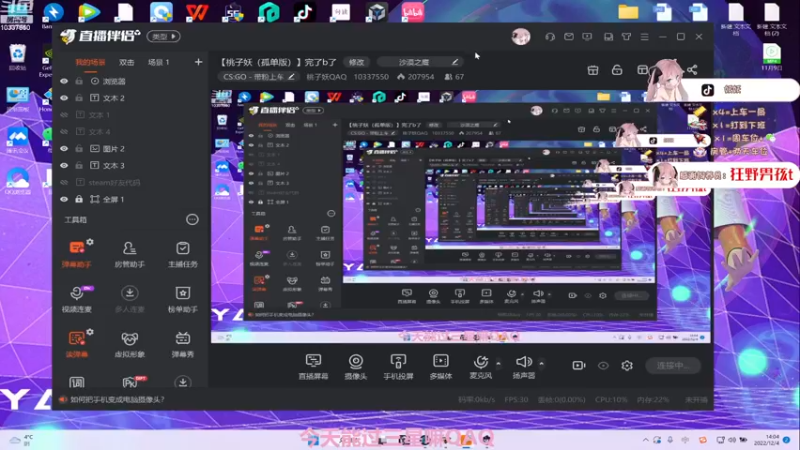Image resolution: width=800 pixels, height=450 pixels.
Task: Open TikTok icon on the desktop
Action: click(x=304, y=12)
